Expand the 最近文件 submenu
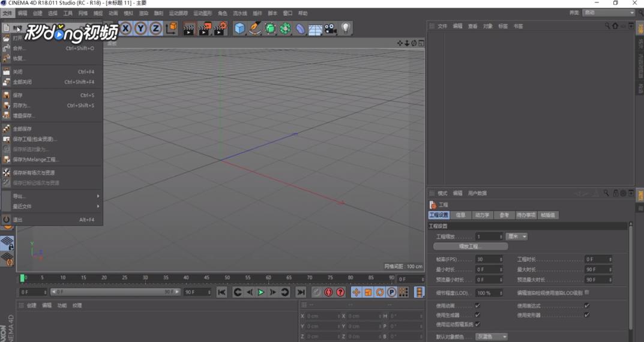 (x=52, y=206)
